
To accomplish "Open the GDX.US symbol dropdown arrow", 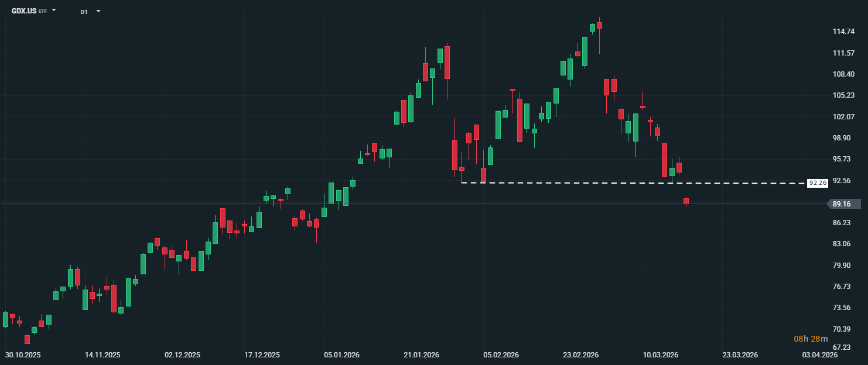I will tap(54, 11).
